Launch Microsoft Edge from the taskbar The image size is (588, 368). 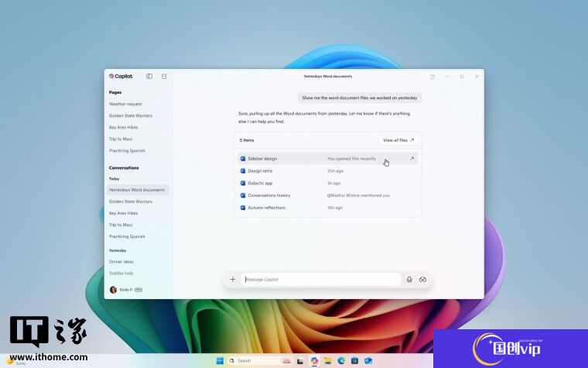(x=341, y=361)
